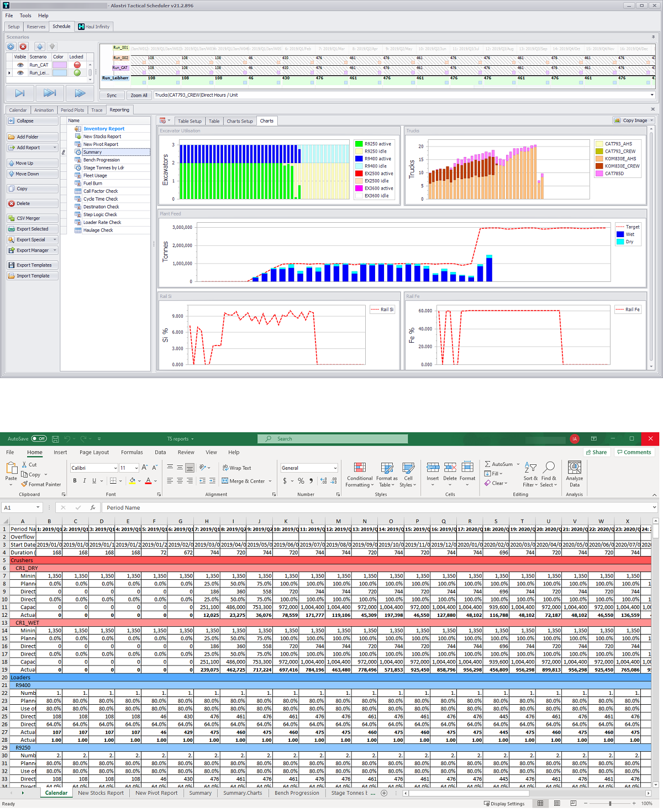Viewport: 663px width, 812px height.
Task: Click the Excel save disk icon
Action: 55,439
